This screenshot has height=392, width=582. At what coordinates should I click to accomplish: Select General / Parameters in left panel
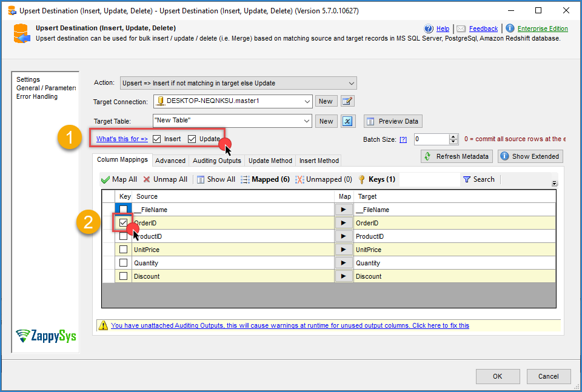coord(46,88)
